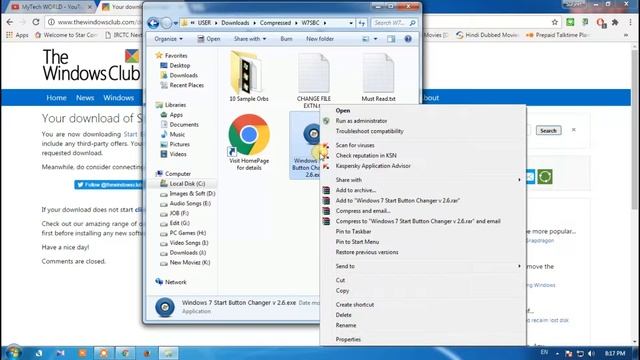This screenshot has height=360, width=640.
Task: Open the Explorer help question-mark icon
Action: click(x=408, y=39)
